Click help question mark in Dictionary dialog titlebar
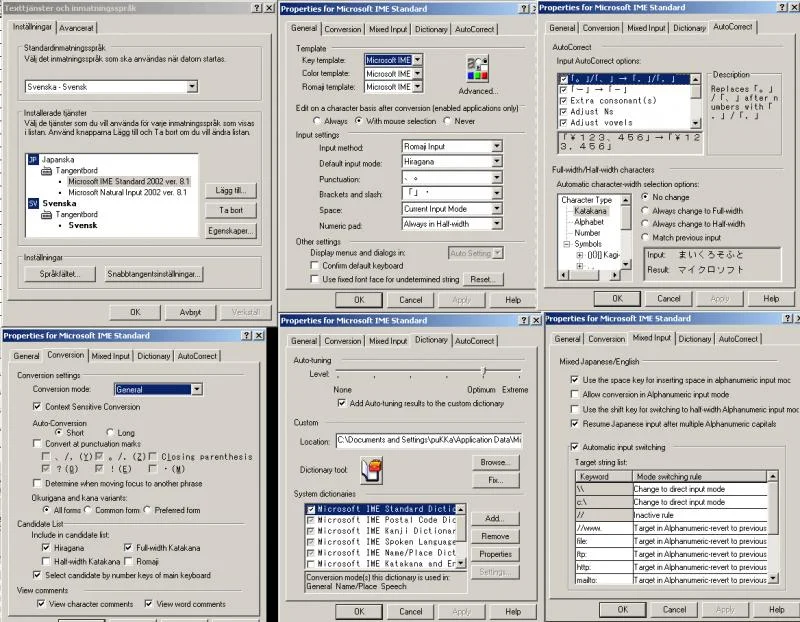The height and width of the screenshot is (622, 800). [524, 320]
